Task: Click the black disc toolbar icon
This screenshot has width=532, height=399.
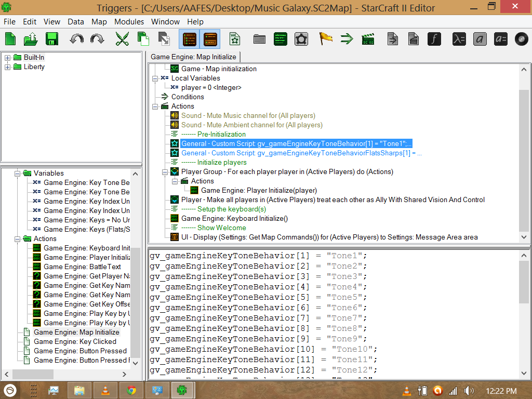Action: [522, 38]
